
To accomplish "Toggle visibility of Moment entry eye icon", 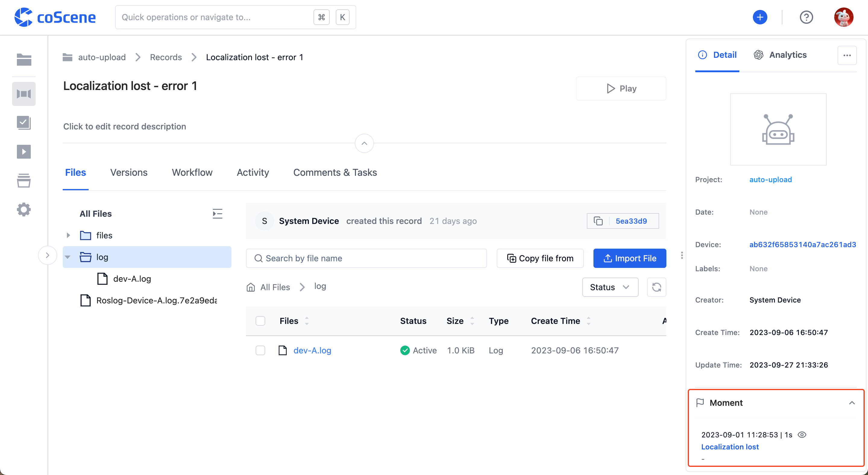I will point(803,434).
